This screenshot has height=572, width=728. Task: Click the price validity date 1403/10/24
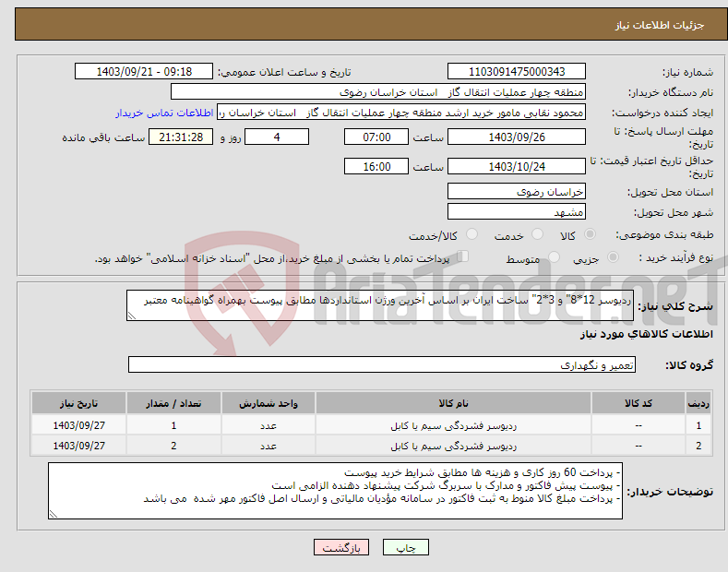click(x=517, y=166)
